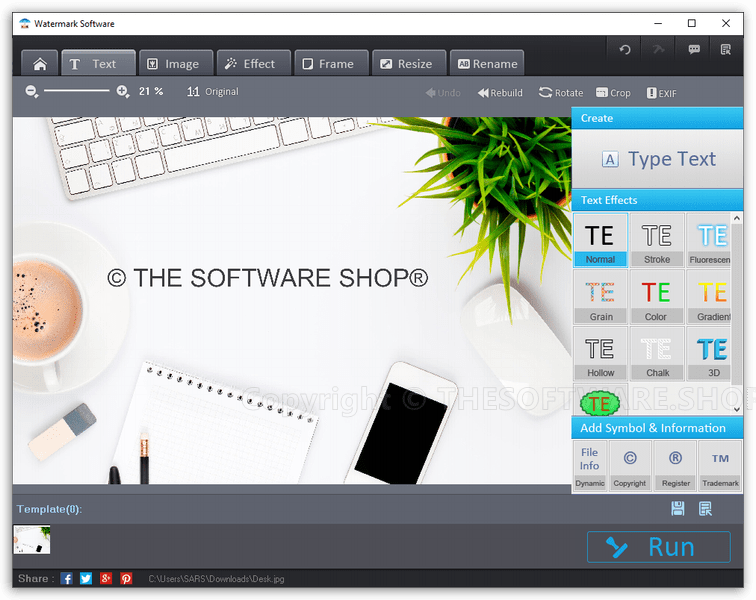Open the Text tab
756x600 pixels.
pos(98,64)
